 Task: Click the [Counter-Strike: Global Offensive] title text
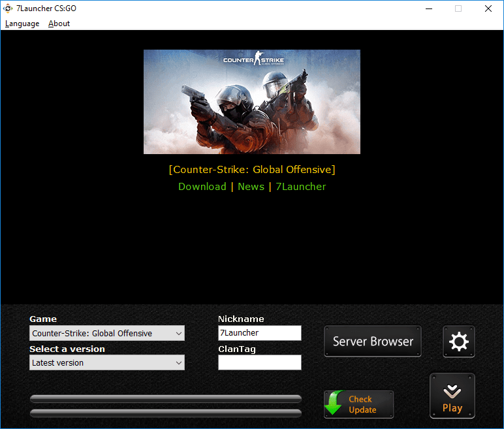click(252, 170)
